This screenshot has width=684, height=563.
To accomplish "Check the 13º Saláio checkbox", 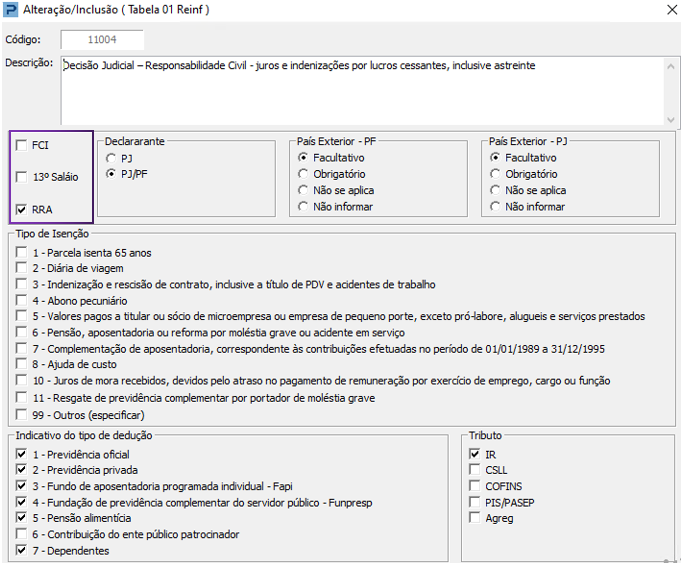I will pyautogui.click(x=21, y=177).
